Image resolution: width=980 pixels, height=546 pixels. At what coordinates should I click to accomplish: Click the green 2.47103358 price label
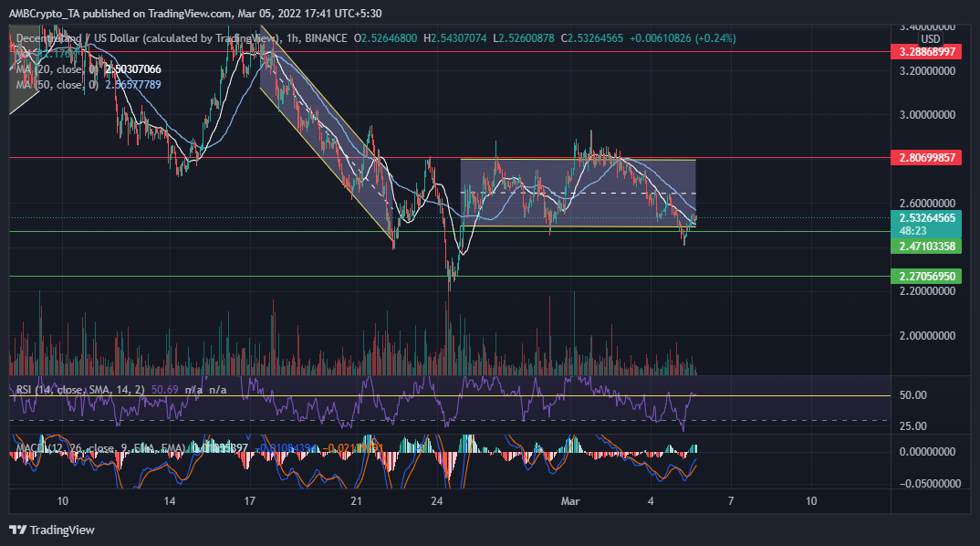click(927, 247)
